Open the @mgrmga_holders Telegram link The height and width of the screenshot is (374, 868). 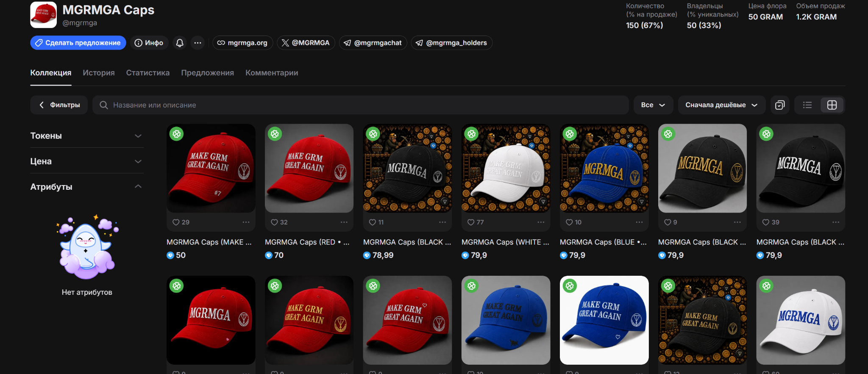pos(451,43)
